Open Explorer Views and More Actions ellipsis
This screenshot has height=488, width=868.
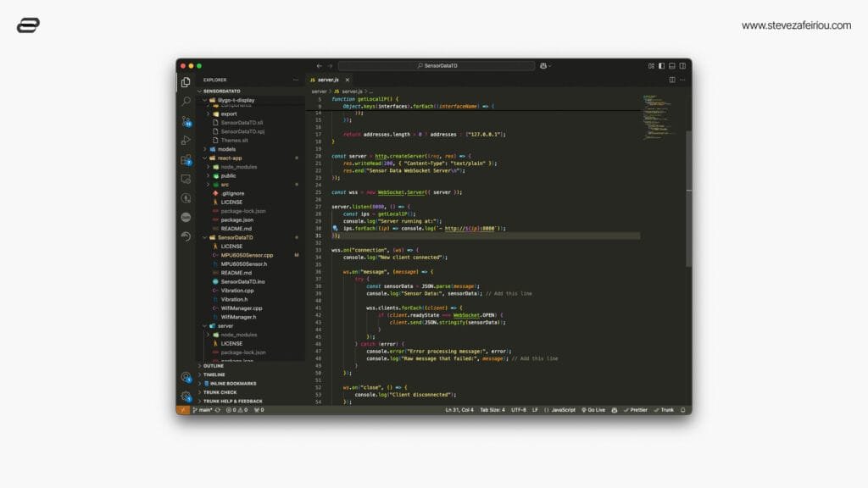click(296, 80)
